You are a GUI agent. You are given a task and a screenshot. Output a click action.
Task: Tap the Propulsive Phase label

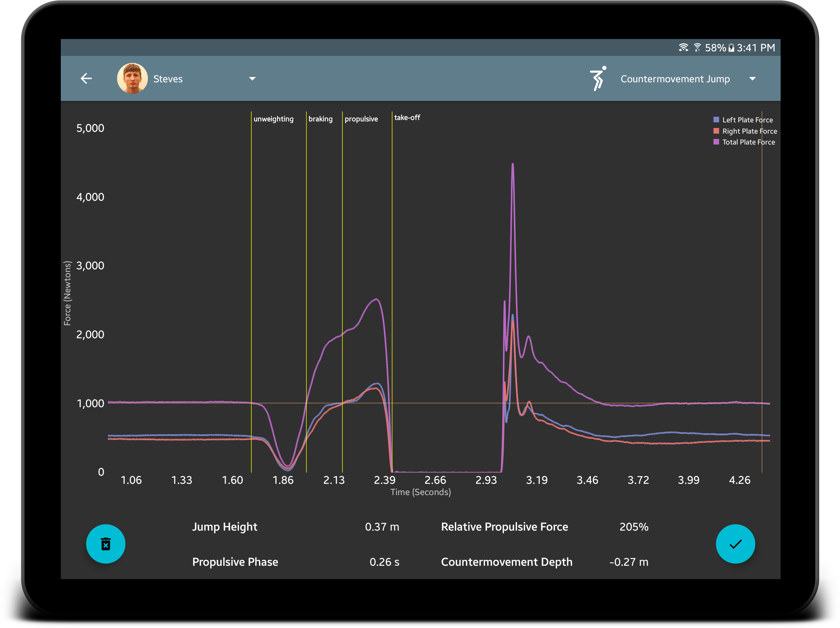(x=235, y=562)
